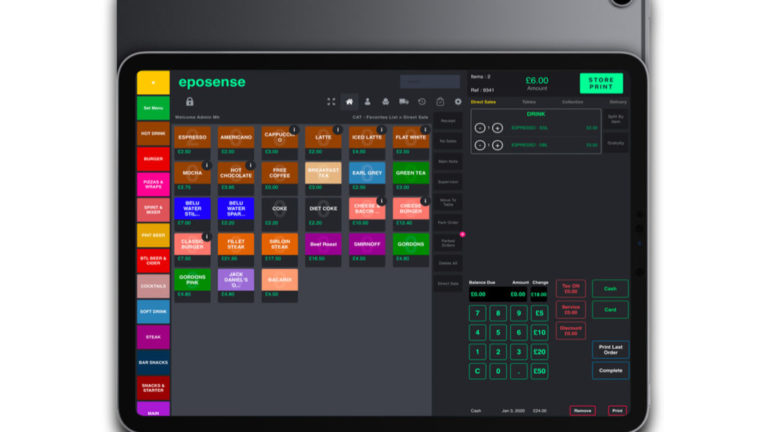
Task: Click the search input field
Action: coord(430,82)
